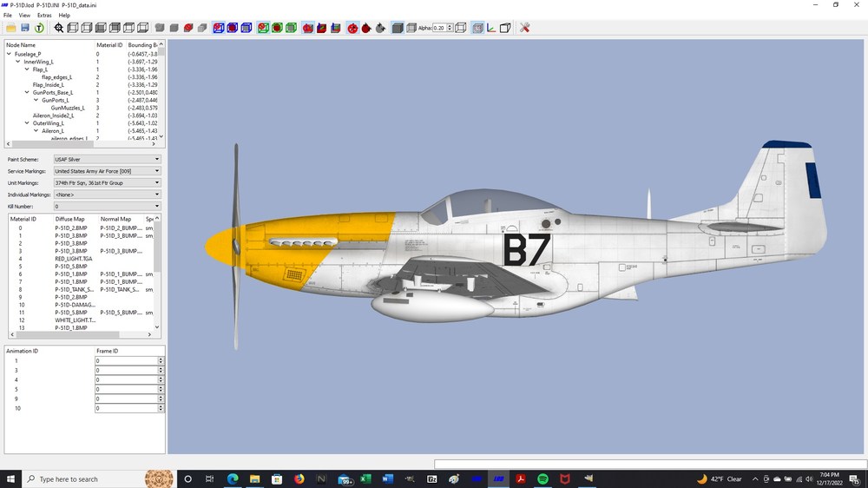Open Excel from the taskbar
The image size is (868, 488).
(x=365, y=478)
